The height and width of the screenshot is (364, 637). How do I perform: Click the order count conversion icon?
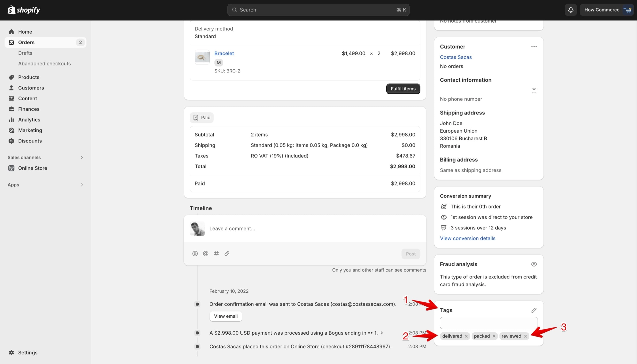(444, 206)
